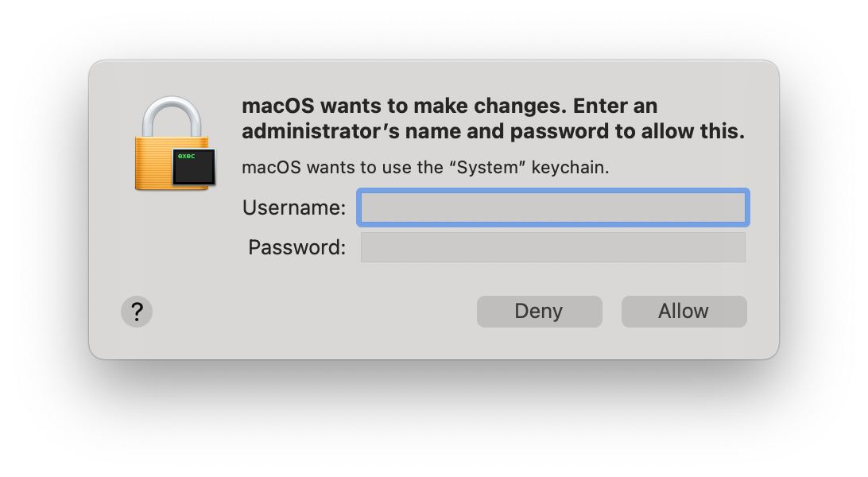Click the "System" keychain message text
The height and width of the screenshot is (477, 868).
[425, 168]
